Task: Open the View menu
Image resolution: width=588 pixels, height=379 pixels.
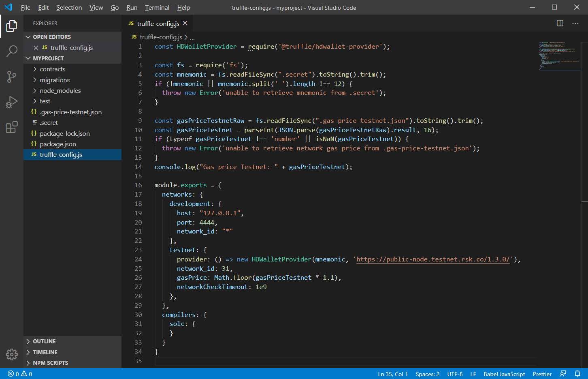Action: pyautogui.click(x=96, y=7)
